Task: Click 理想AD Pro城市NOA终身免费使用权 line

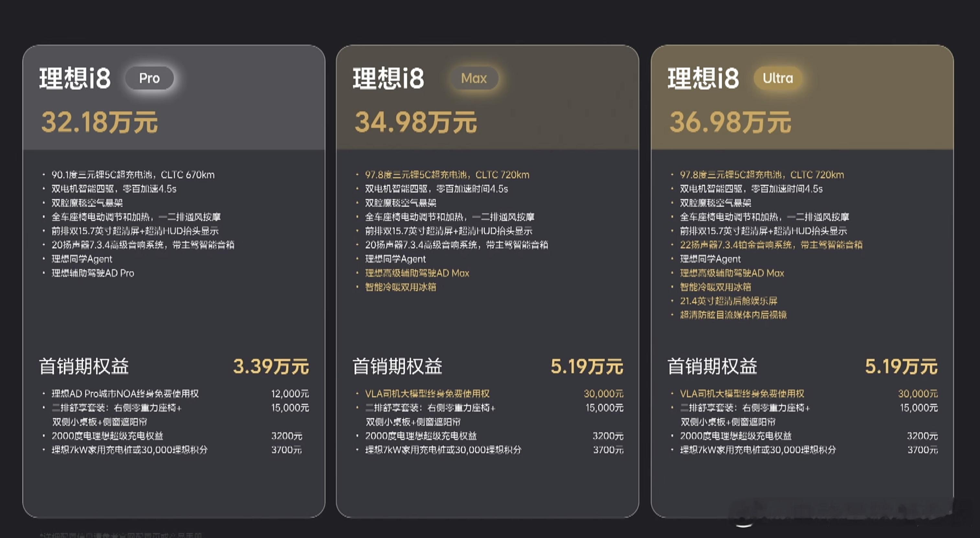Action: coord(125,393)
